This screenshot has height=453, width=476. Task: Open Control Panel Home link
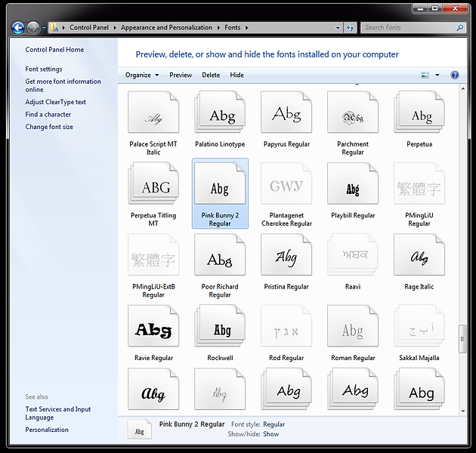(54, 50)
